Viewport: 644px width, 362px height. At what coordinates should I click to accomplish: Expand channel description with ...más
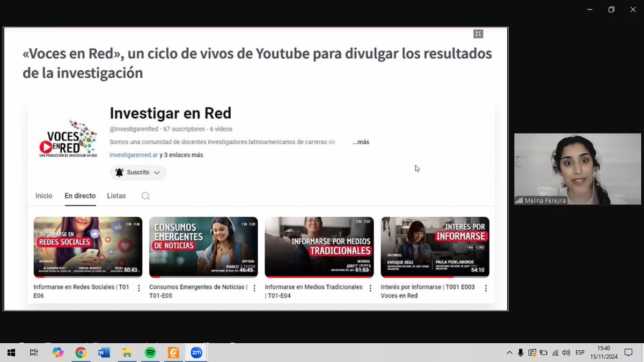click(x=361, y=142)
